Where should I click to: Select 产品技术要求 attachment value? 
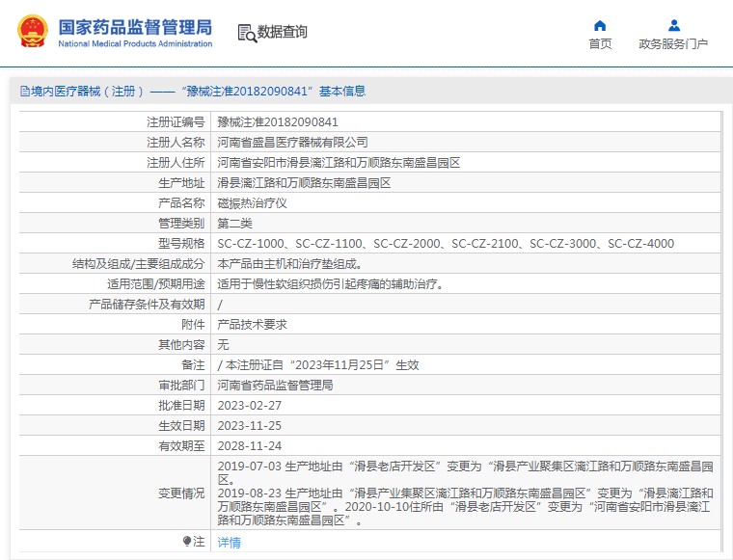252,325
